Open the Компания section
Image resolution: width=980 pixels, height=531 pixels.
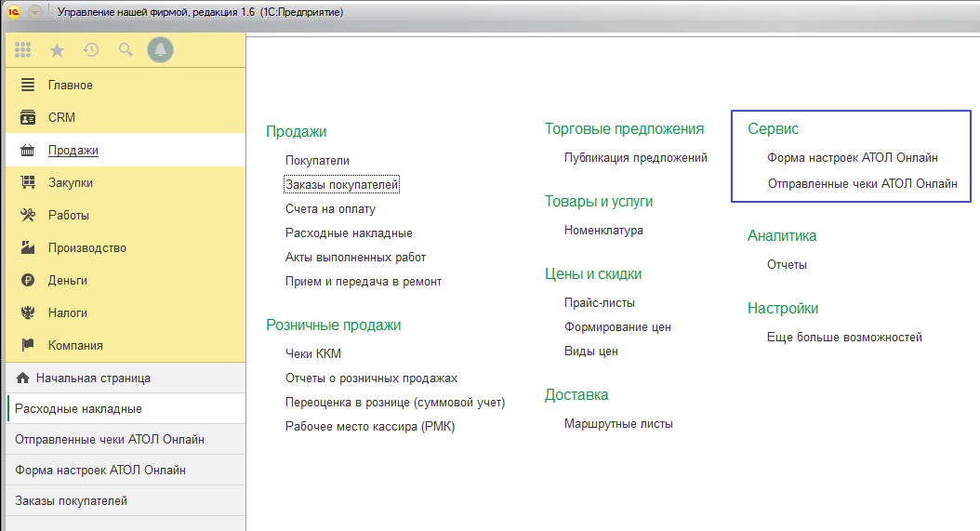126,345
